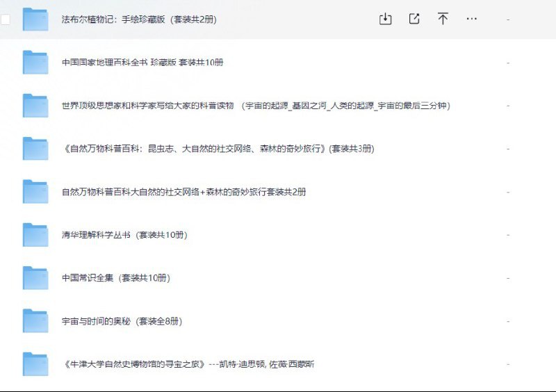
Task: Click the name 法布尔植物记：手绘珍藏版（套装共2册）
Action: (x=139, y=19)
